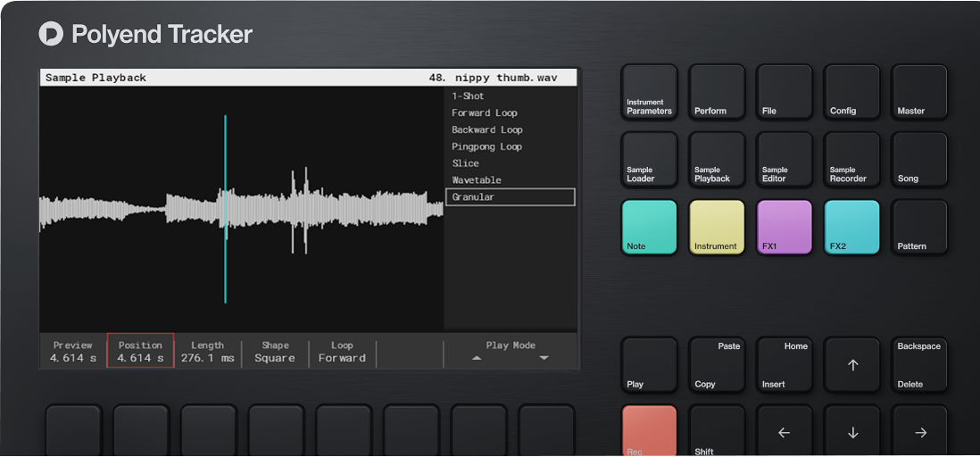Click Play Mode up arrow

[477, 358]
